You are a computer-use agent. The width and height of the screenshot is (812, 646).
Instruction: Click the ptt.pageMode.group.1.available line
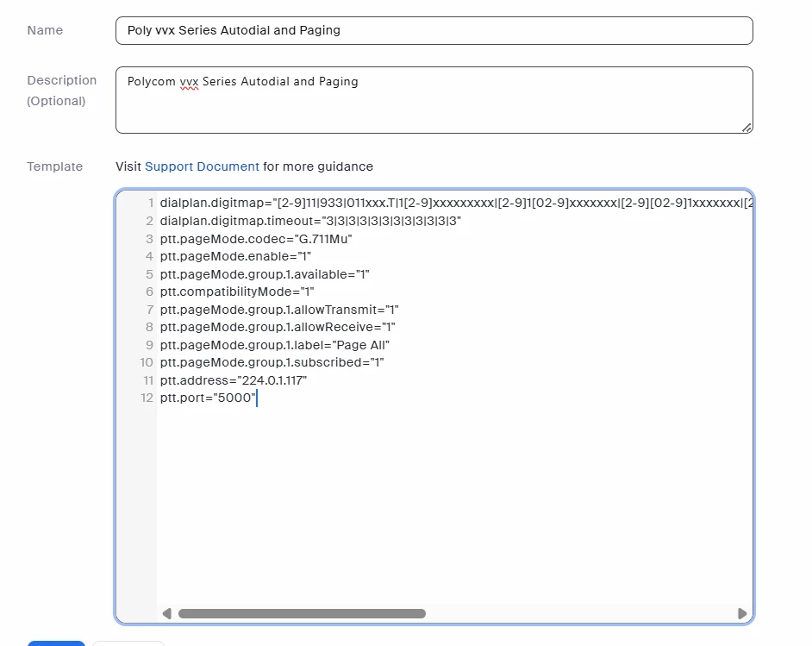click(265, 274)
